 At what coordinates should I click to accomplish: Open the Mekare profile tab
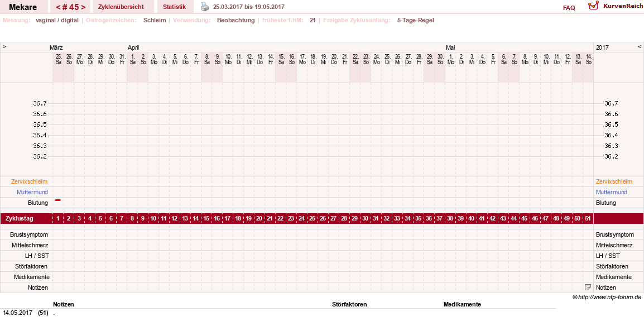(x=22, y=7)
